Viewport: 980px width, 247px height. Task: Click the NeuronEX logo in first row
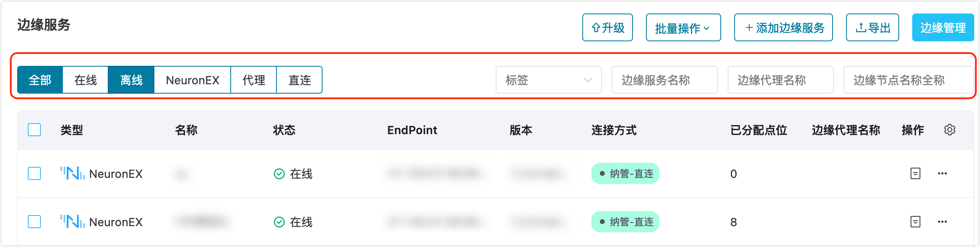click(x=72, y=174)
